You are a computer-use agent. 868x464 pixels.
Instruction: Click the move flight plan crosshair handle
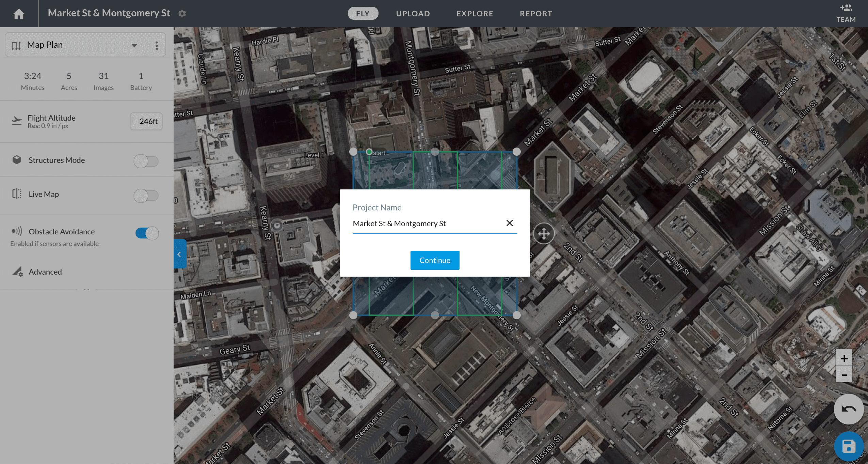pyautogui.click(x=544, y=234)
